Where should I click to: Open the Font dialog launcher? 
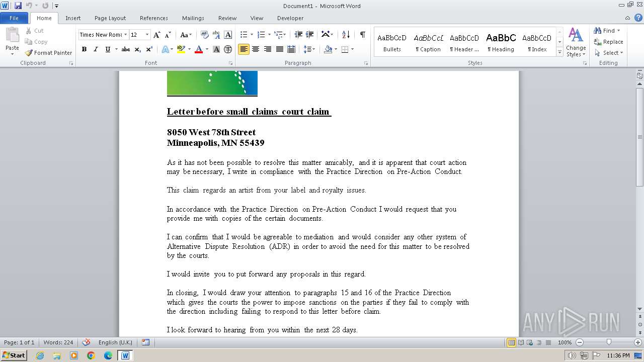(x=231, y=63)
